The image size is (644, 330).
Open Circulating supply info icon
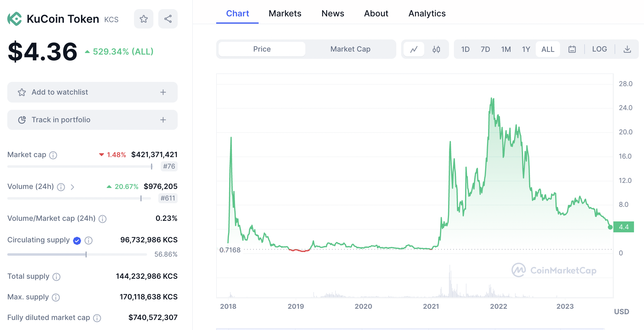tap(89, 241)
